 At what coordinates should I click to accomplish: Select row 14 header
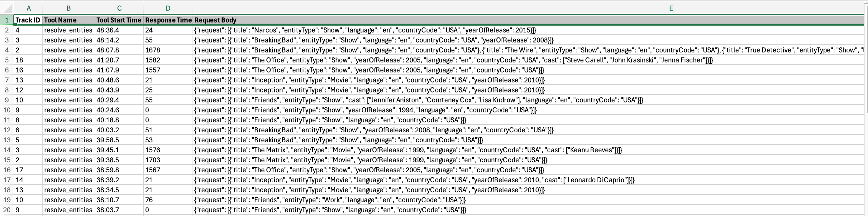7,150
